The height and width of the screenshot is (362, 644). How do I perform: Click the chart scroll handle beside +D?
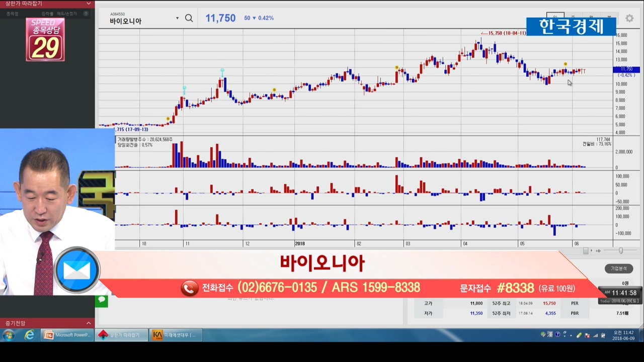[x=586, y=250]
